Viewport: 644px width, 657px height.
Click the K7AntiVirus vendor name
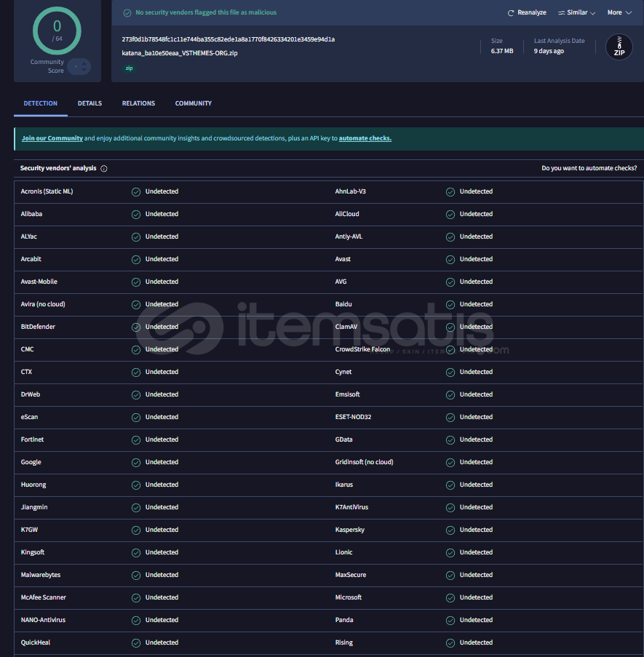[351, 507]
